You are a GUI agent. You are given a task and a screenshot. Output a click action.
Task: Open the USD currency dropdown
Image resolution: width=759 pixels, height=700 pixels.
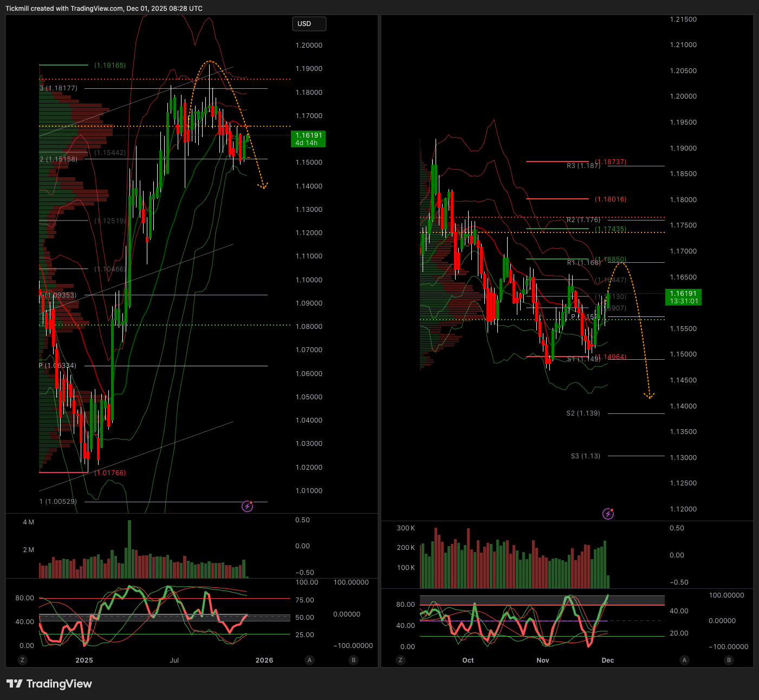pyautogui.click(x=309, y=24)
